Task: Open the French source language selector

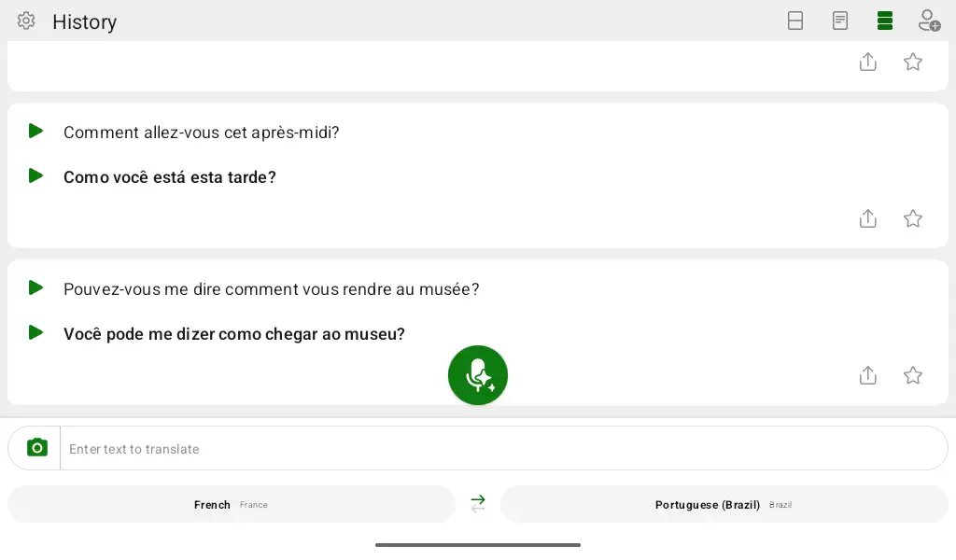Action: coord(232,505)
